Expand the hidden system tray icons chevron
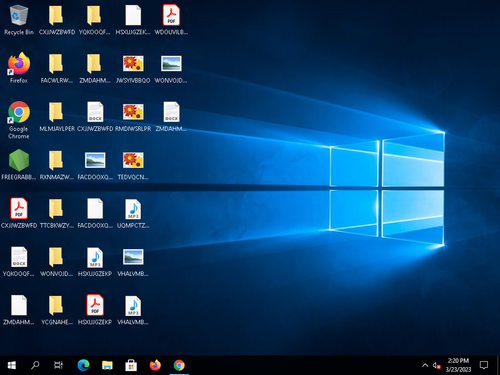The height and width of the screenshot is (375, 500). tap(425, 365)
